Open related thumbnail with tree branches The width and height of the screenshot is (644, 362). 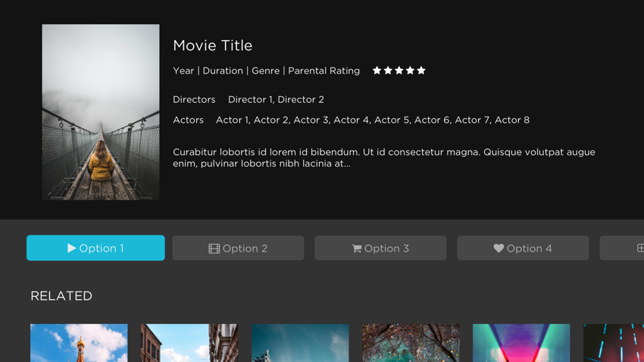(411, 343)
